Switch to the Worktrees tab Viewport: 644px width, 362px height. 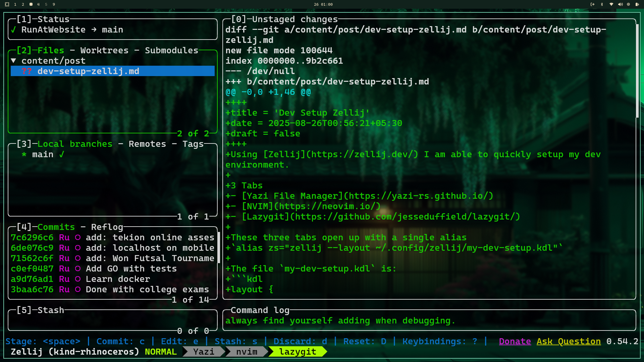(104, 50)
